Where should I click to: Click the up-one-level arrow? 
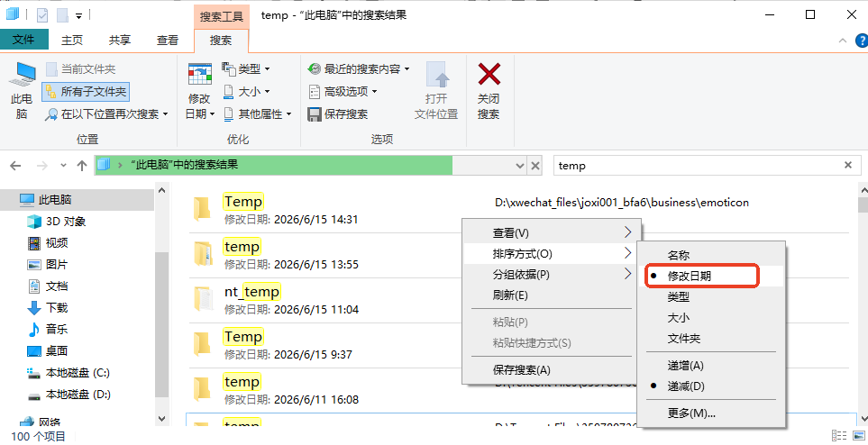tap(82, 166)
